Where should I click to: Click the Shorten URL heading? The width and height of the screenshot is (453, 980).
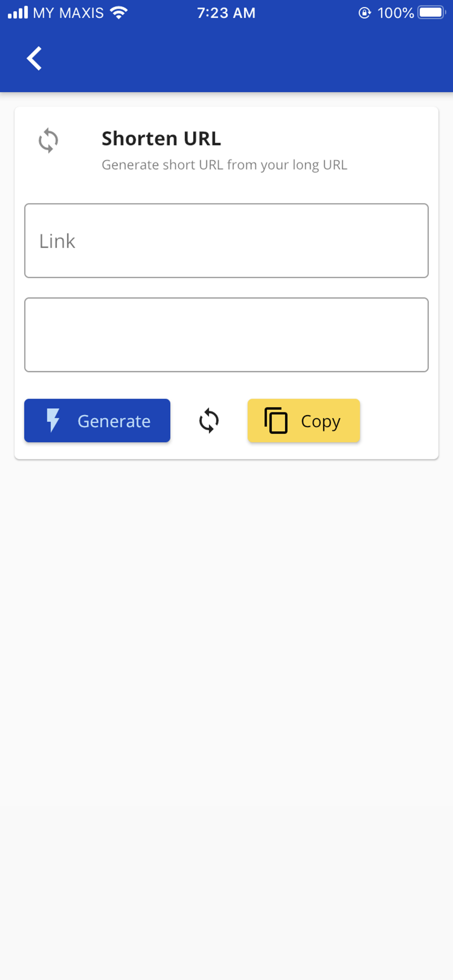161,139
